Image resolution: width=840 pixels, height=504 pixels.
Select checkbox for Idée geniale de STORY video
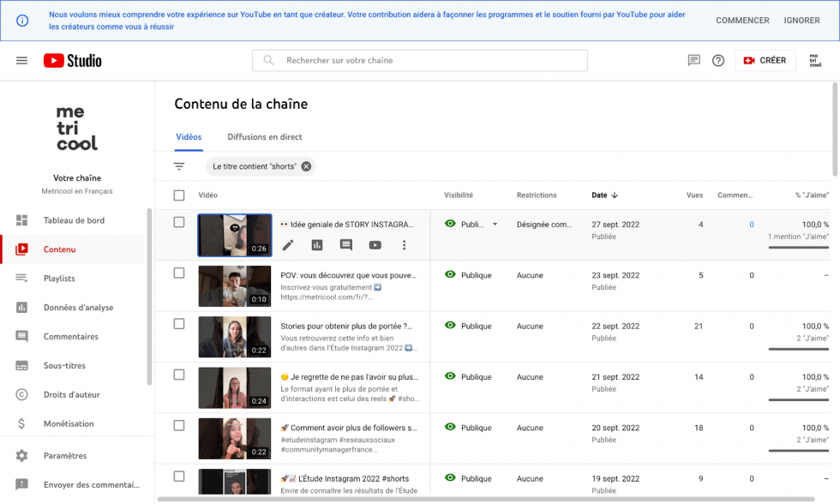(x=179, y=222)
